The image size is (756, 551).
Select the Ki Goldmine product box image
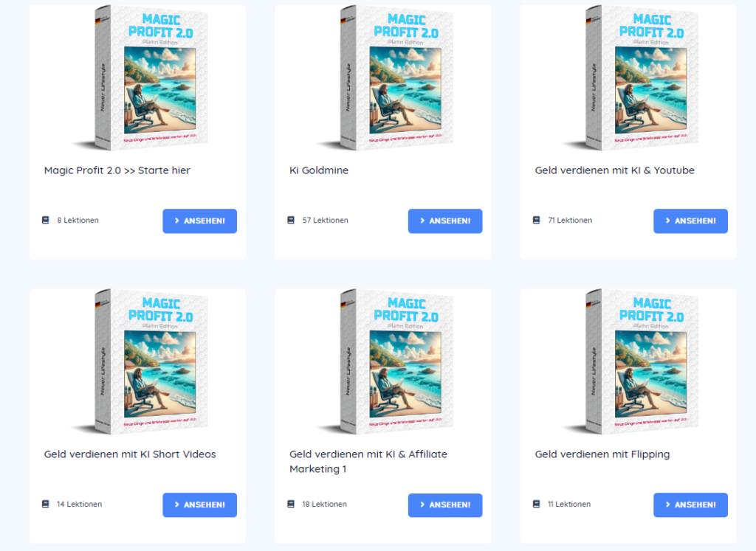point(385,78)
